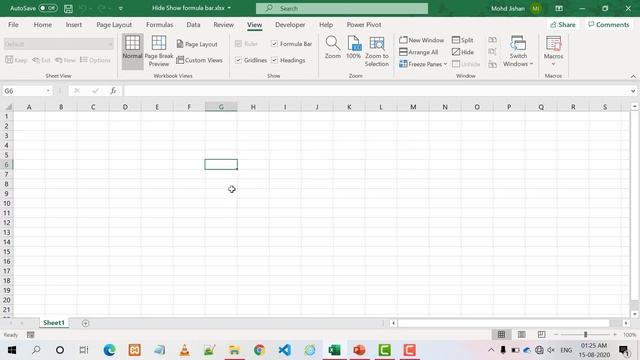Click the vertical scrollbar down arrow
640x360 pixels.
634,314
